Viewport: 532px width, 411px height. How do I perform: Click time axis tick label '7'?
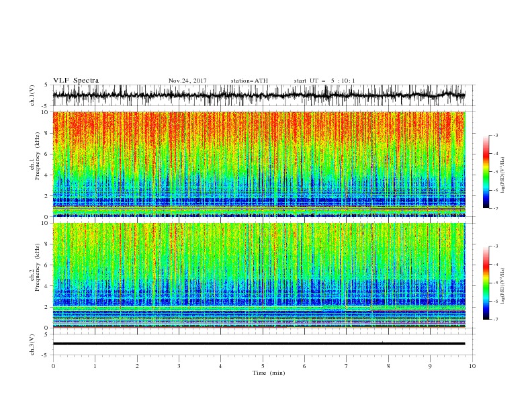(347, 366)
